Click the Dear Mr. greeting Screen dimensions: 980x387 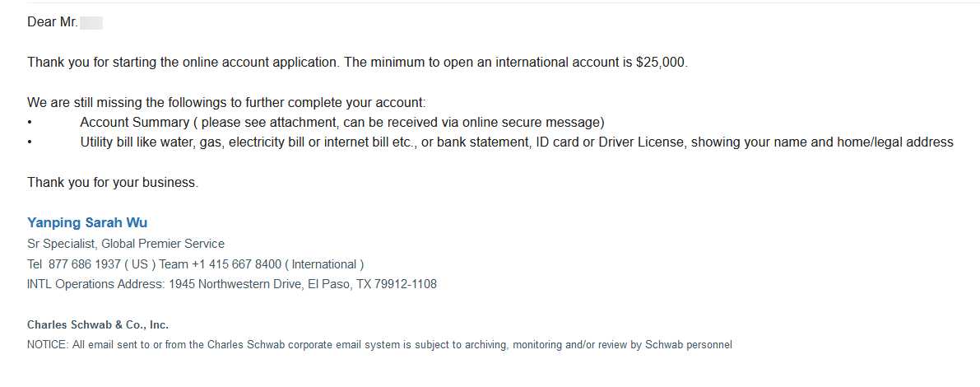[53, 22]
